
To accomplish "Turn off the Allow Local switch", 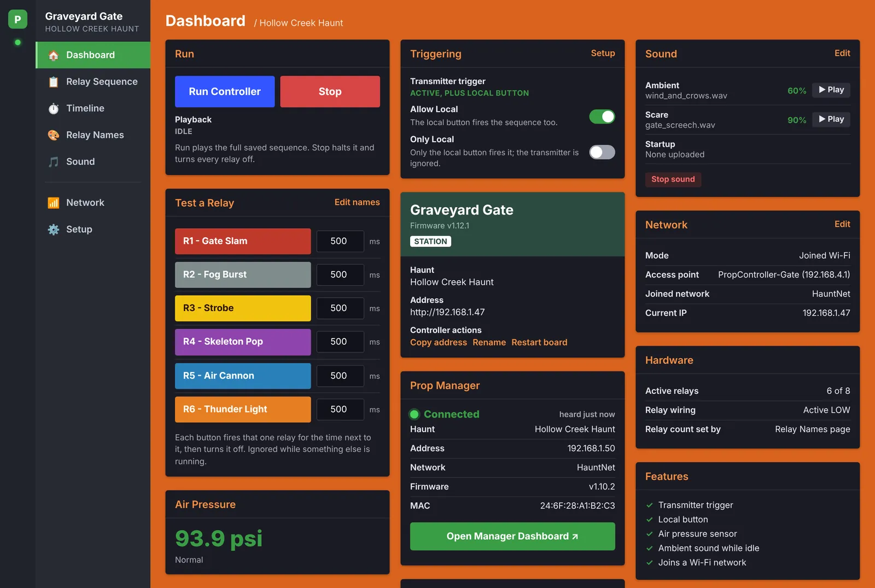I will 602,117.
